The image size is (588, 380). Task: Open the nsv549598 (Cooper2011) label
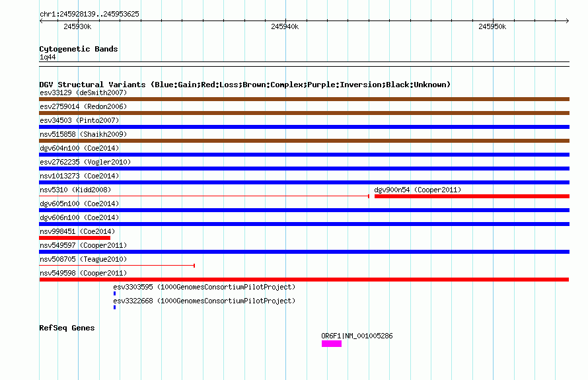point(83,273)
